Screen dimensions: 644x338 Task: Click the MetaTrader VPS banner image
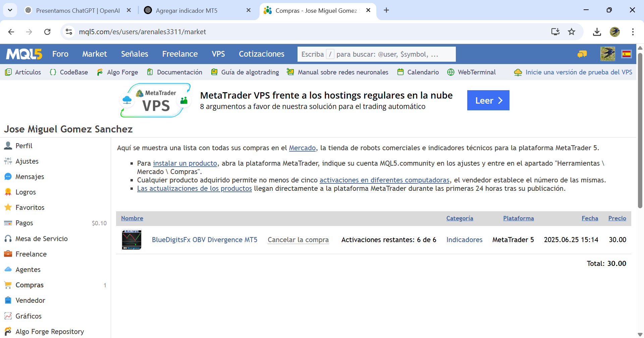tap(156, 100)
